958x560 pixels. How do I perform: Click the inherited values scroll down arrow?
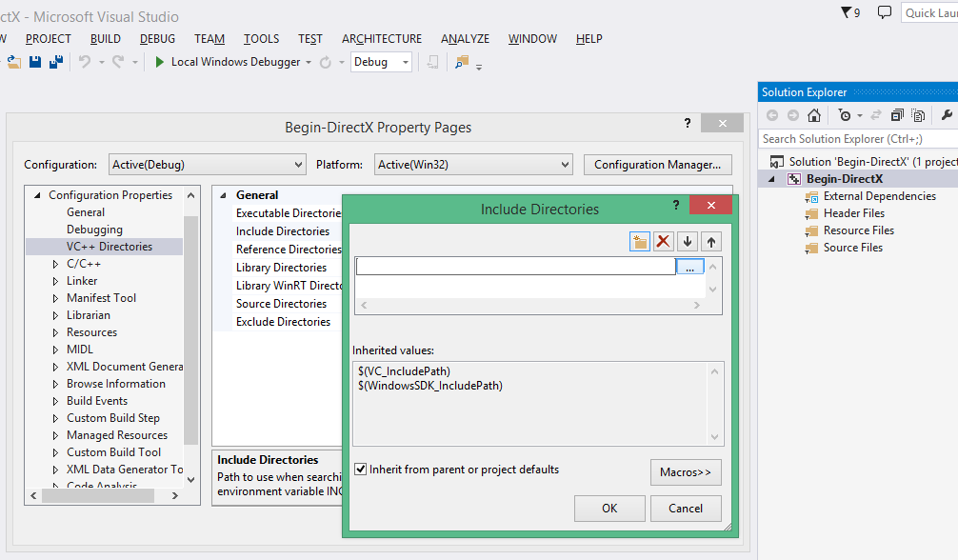click(714, 436)
